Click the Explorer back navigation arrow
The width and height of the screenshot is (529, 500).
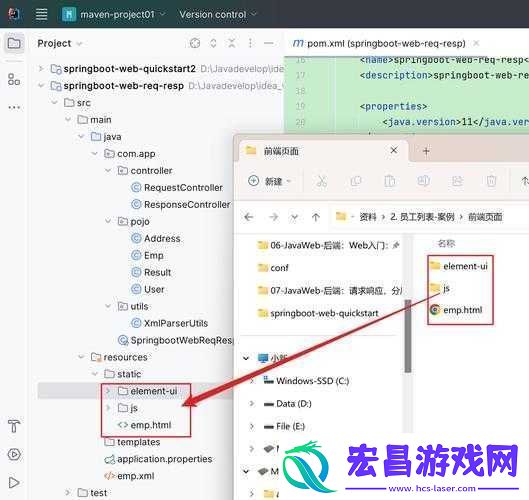point(249,217)
